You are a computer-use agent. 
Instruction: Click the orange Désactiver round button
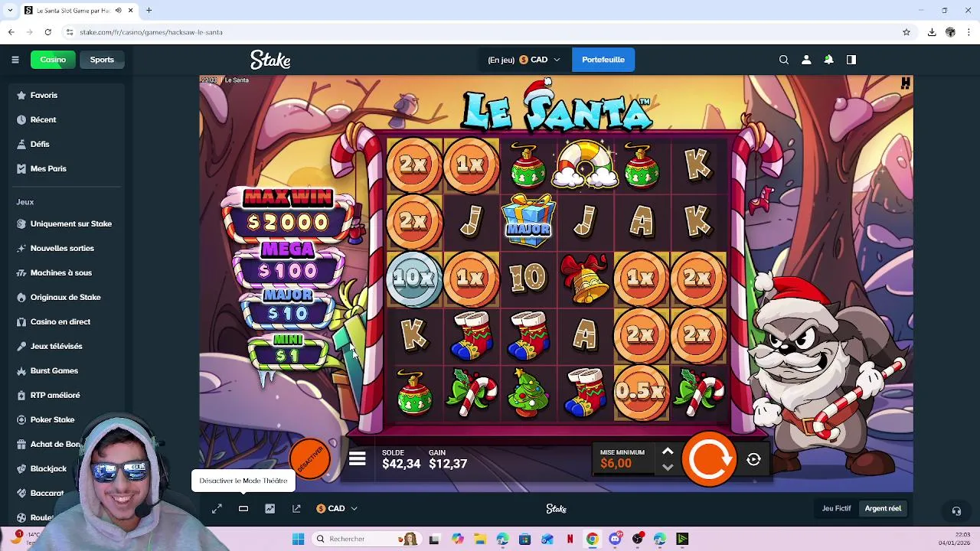tap(310, 458)
